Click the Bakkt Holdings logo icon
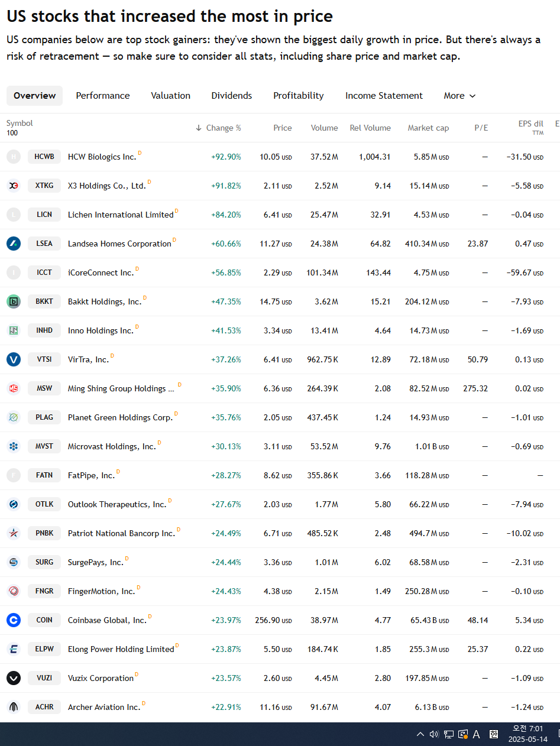The height and width of the screenshot is (746, 560). click(14, 301)
